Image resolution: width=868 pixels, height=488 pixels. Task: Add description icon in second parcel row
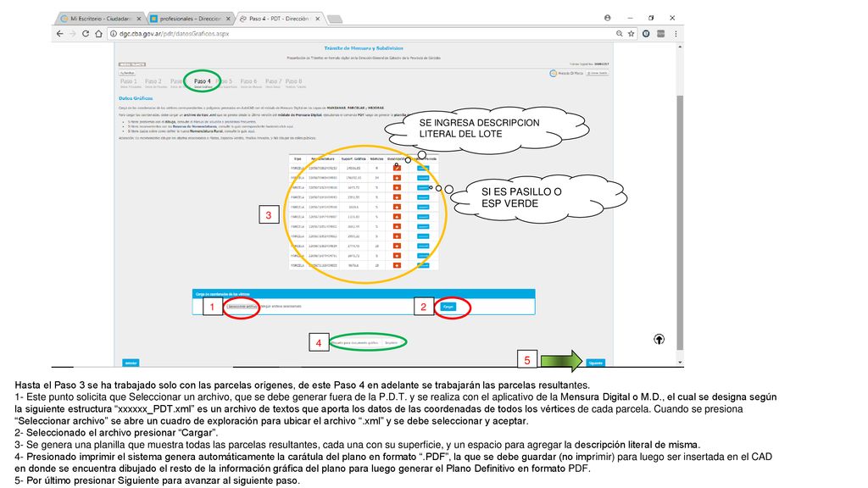pyautogui.click(x=397, y=178)
